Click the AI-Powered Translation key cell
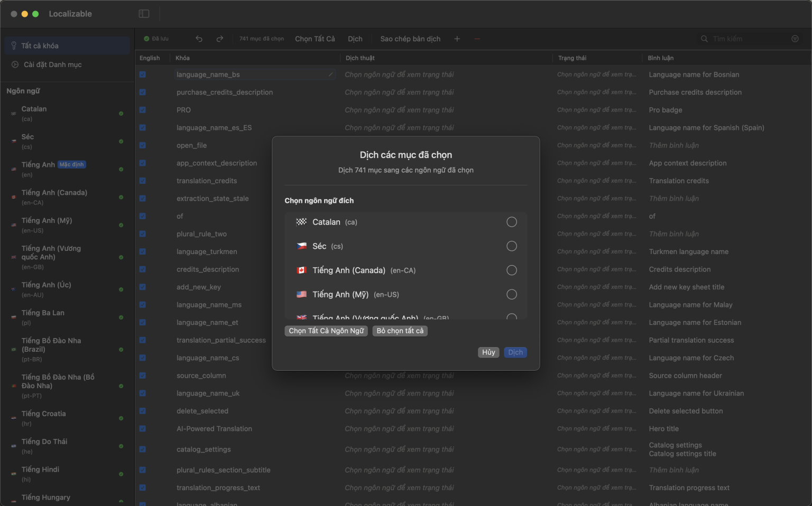The height and width of the screenshot is (506, 812). pyautogui.click(x=214, y=429)
